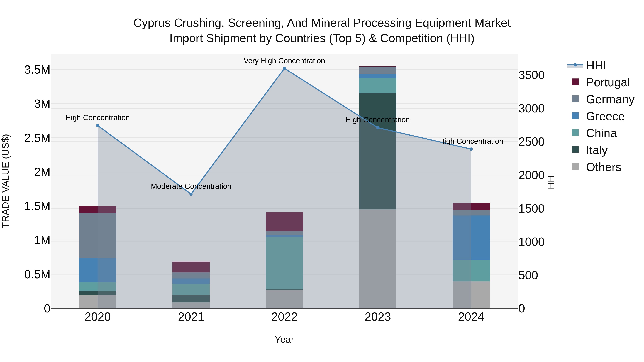Click the 2023 x-axis tick label
The width and height of the screenshot is (644, 362).
tap(378, 317)
